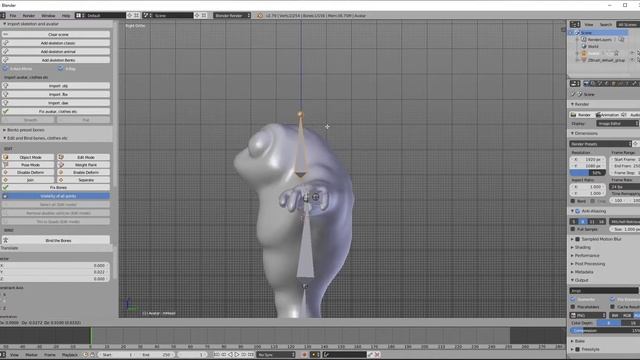Open the timeline Playback menu
Viewport: 640px width, 360px height.
tap(69, 355)
